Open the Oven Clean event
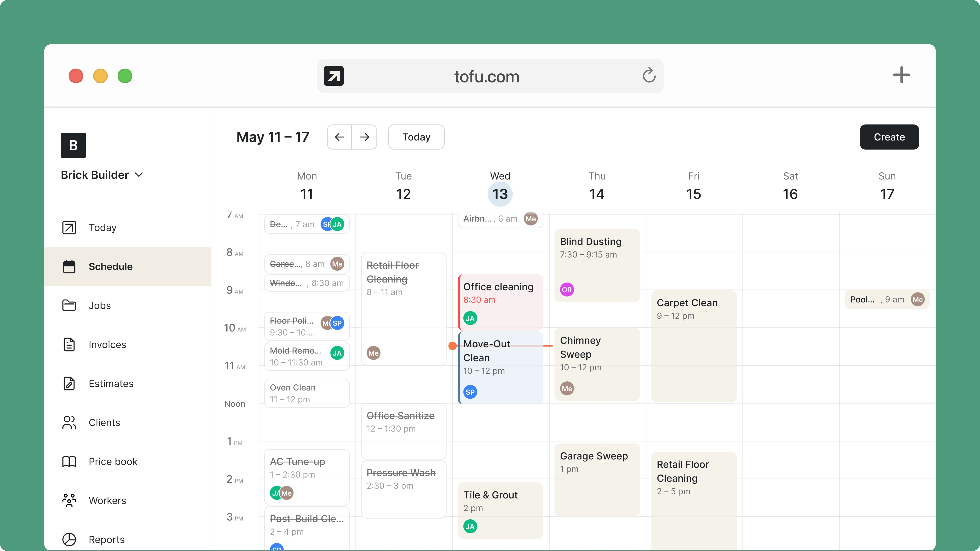This screenshot has height=551, width=980. tap(307, 393)
